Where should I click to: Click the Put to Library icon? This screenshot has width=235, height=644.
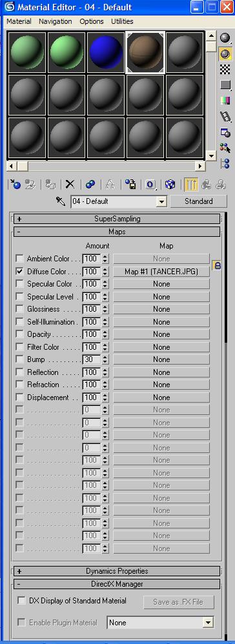tap(130, 185)
